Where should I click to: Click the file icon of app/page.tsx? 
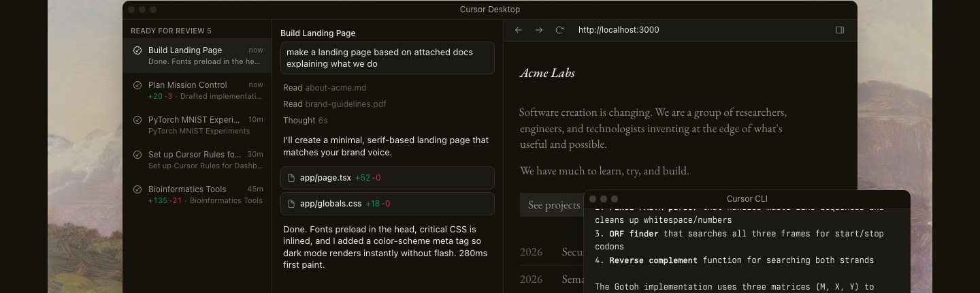(x=291, y=178)
